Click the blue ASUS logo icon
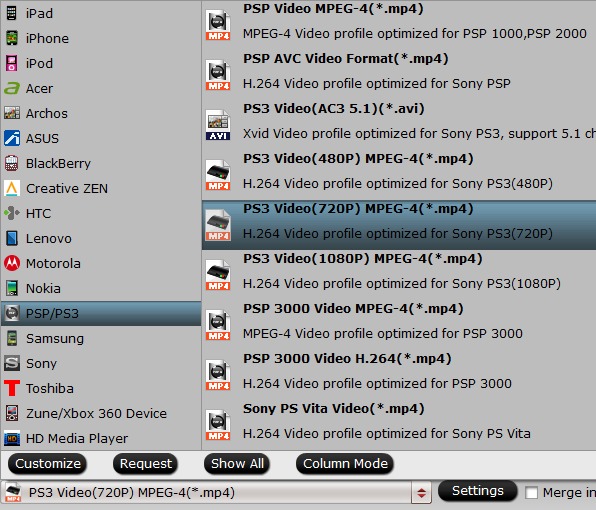The width and height of the screenshot is (596, 510). click(x=11, y=138)
